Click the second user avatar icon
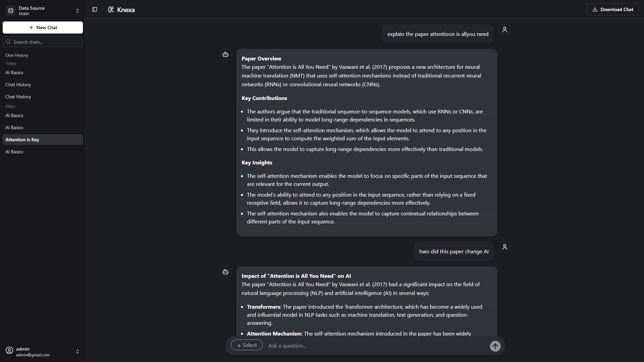This screenshot has width=644, height=362. (x=504, y=247)
